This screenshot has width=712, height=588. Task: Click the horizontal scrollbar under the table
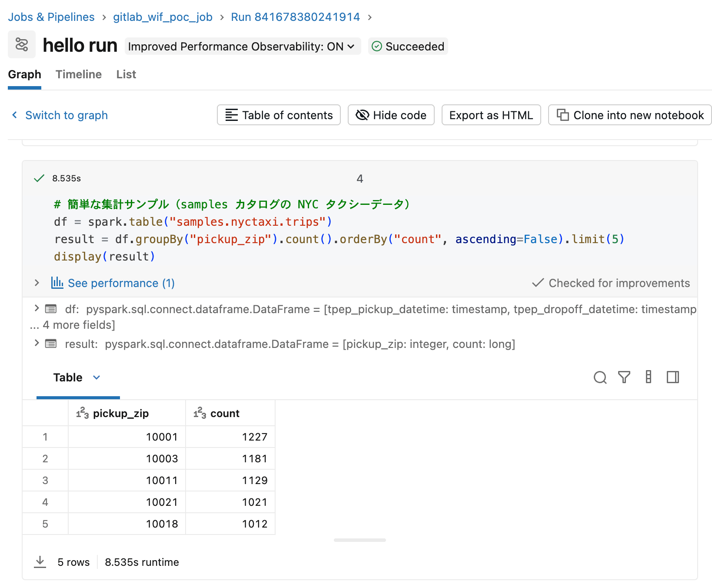[360, 540]
